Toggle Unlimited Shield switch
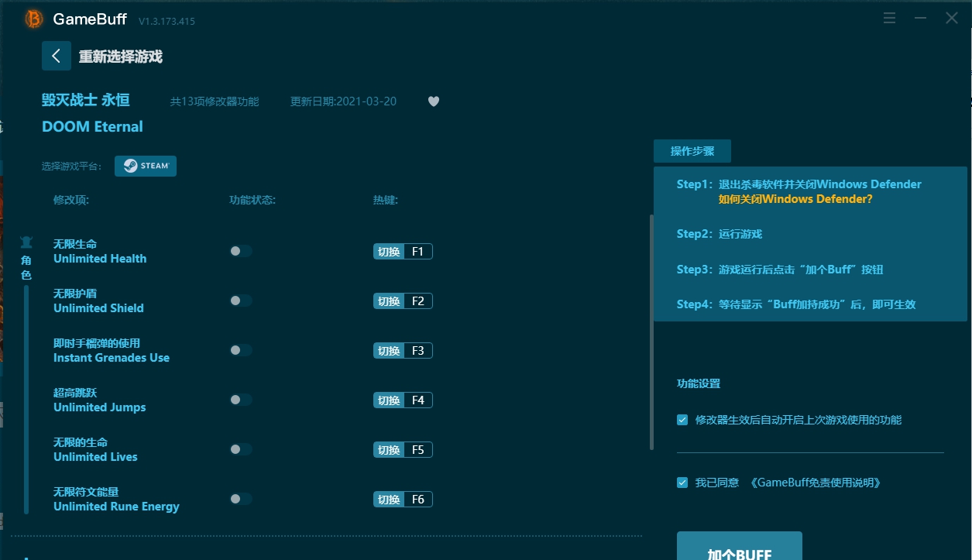 click(x=241, y=301)
